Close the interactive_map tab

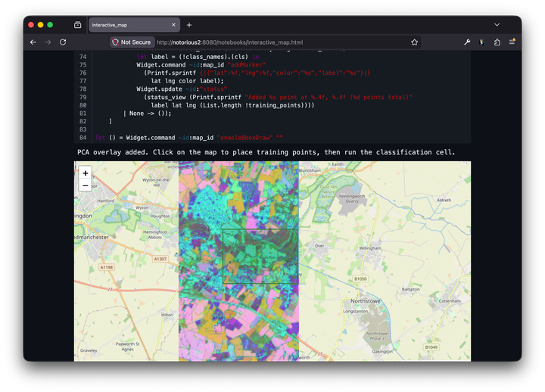[173, 25]
